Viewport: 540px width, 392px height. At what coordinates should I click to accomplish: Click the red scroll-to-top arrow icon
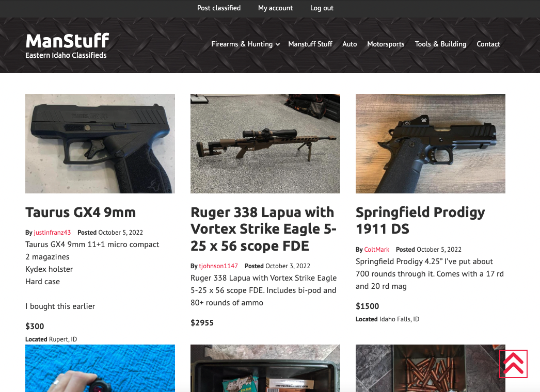pos(513,364)
